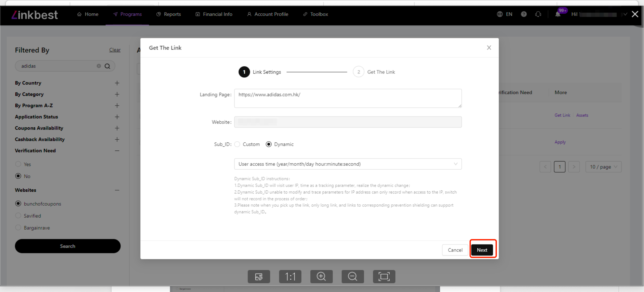644x292 pixels.
Task: Open the Dynamic Sub-ID dropdown selector
Action: 347,164
